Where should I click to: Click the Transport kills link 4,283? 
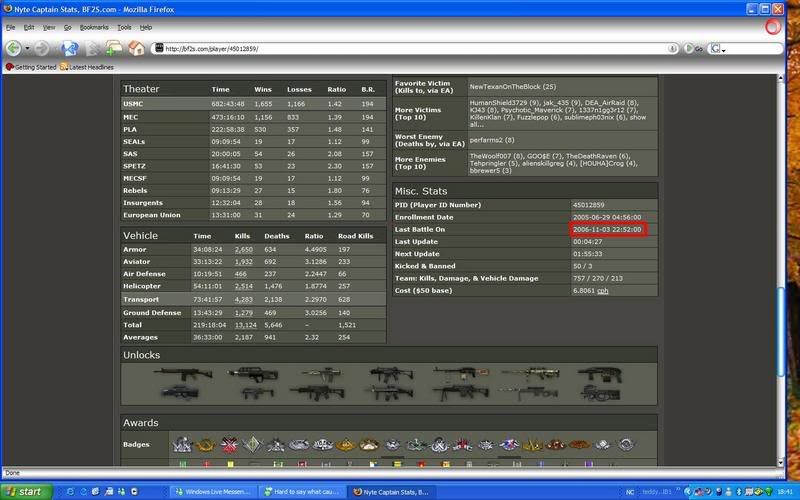(x=243, y=299)
